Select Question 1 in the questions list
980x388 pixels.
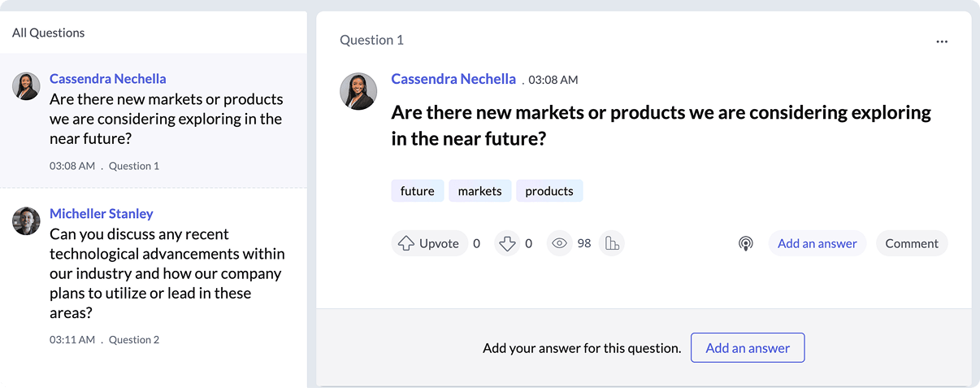click(x=167, y=120)
